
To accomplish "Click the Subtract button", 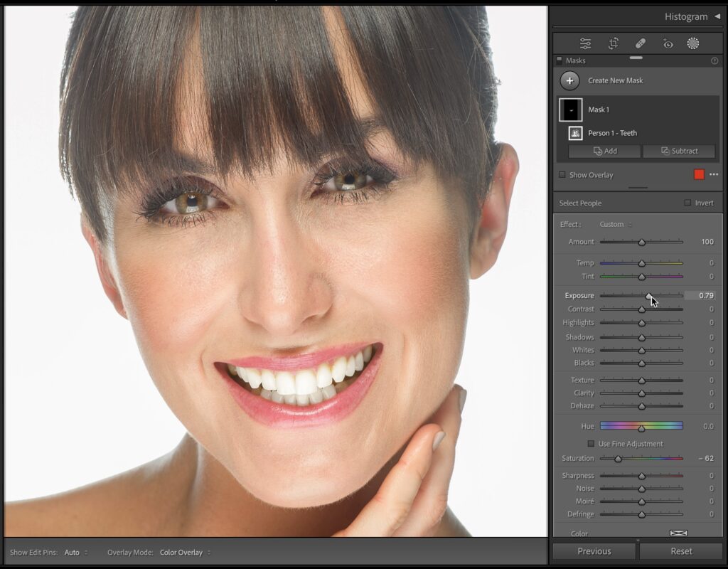I will 679,151.
